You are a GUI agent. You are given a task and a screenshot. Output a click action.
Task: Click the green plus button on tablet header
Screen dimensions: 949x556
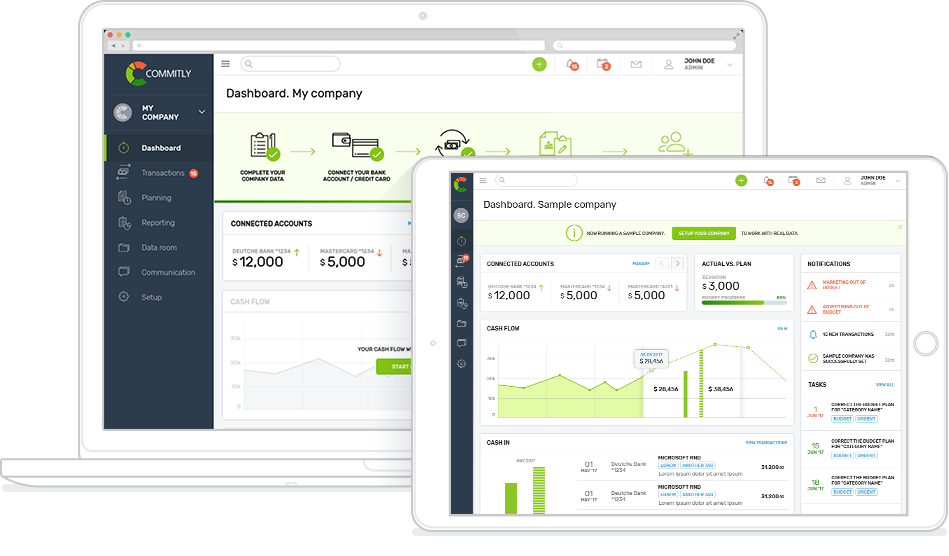741,181
